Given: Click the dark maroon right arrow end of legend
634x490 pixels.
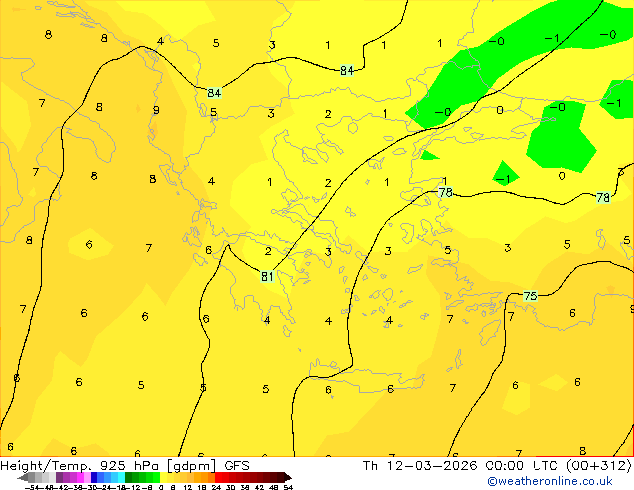Looking at the screenshot, I should pos(287,477).
